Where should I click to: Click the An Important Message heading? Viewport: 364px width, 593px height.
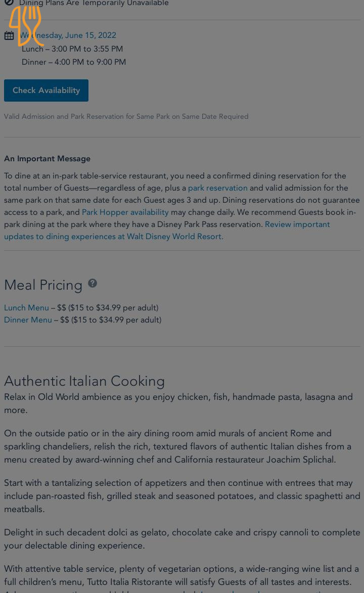click(47, 159)
